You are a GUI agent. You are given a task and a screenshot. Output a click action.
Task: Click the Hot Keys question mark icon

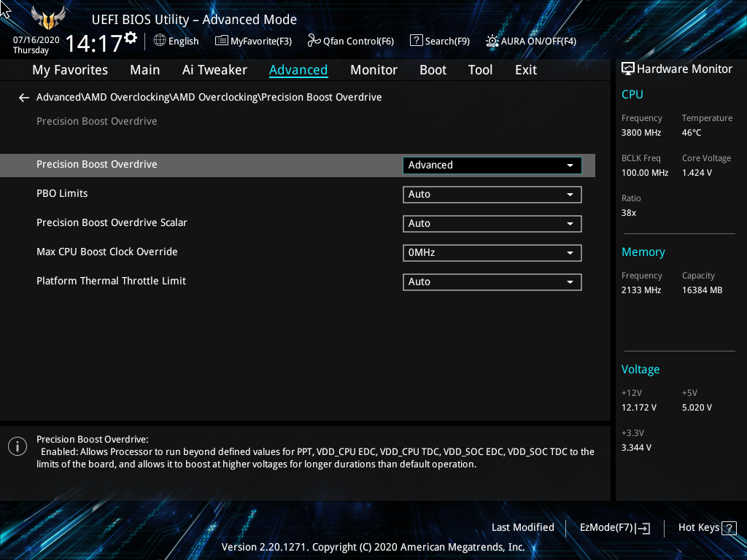coord(729,528)
